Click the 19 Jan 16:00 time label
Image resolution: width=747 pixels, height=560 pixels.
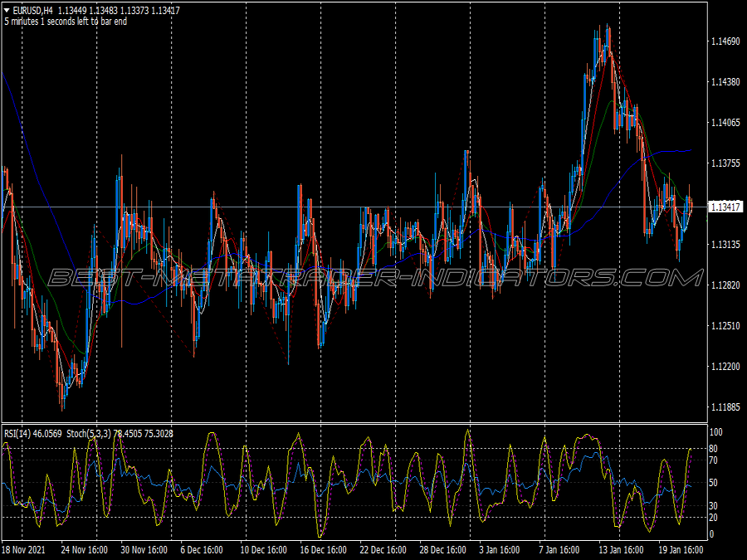click(x=681, y=549)
